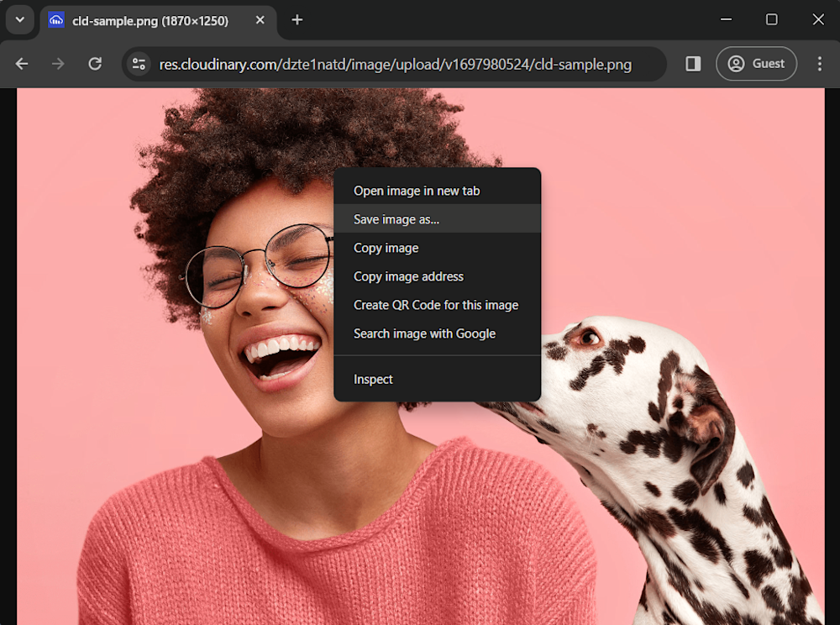The width and height of the screenshot is (840, 625).
Task: Expand the tab search dropdown arrow
Action: tap(20, 20)
